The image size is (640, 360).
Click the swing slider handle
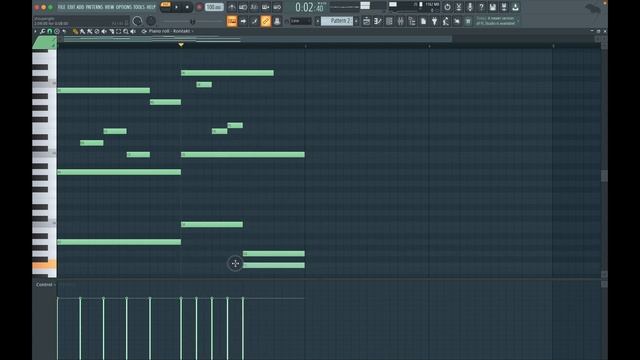coord(193,21)
